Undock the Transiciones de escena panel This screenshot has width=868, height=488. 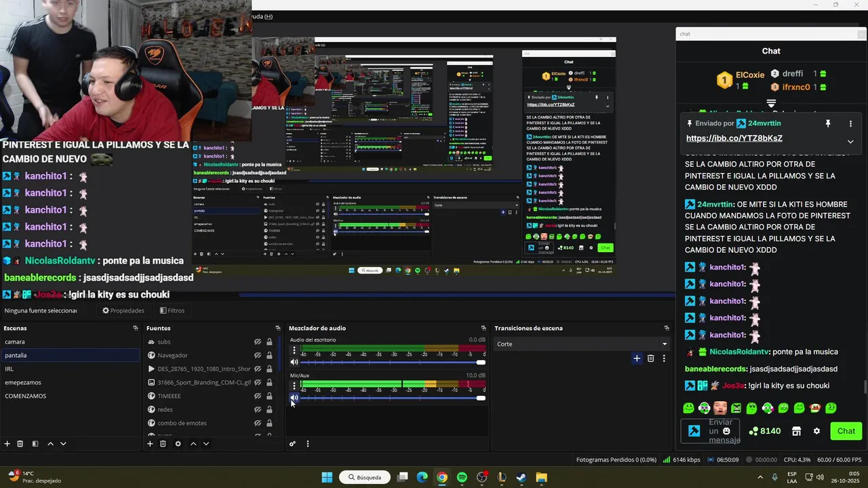pyautogui.click(x=667, y=328)
